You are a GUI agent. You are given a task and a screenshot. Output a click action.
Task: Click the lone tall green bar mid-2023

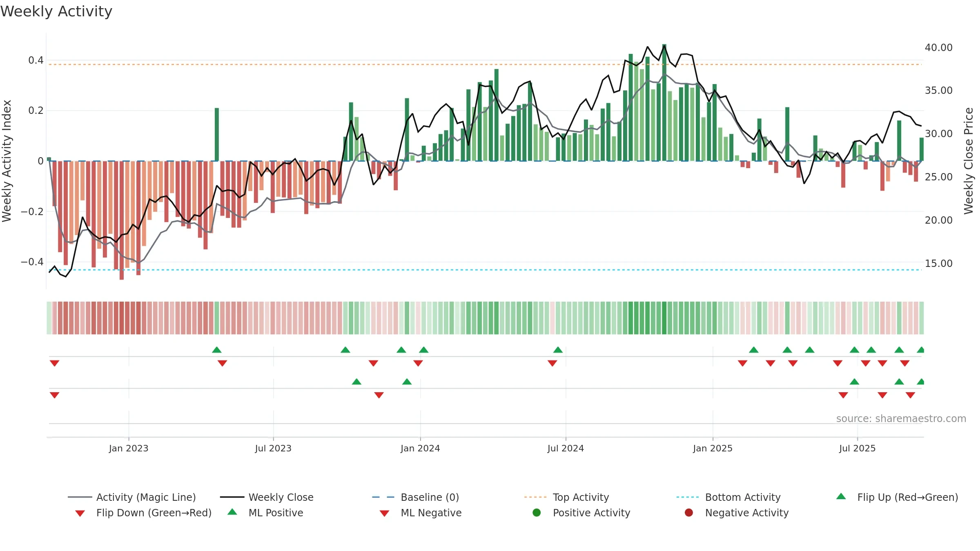(x=217, y=134)
